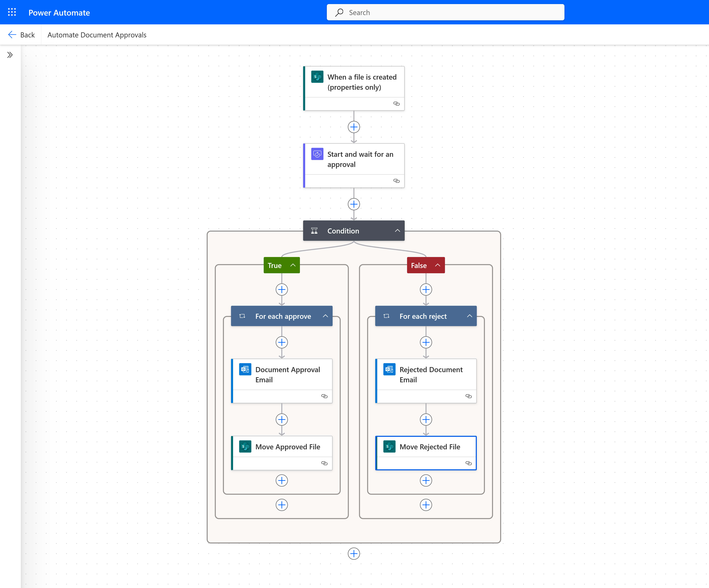Insert a step below the file created trigger

coord(354,127)
